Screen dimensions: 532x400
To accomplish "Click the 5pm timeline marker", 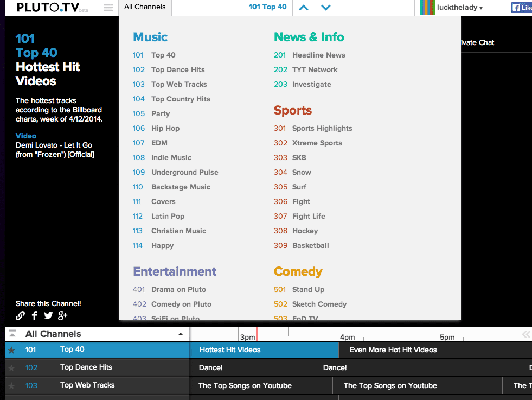I will [x=447, y=337].
